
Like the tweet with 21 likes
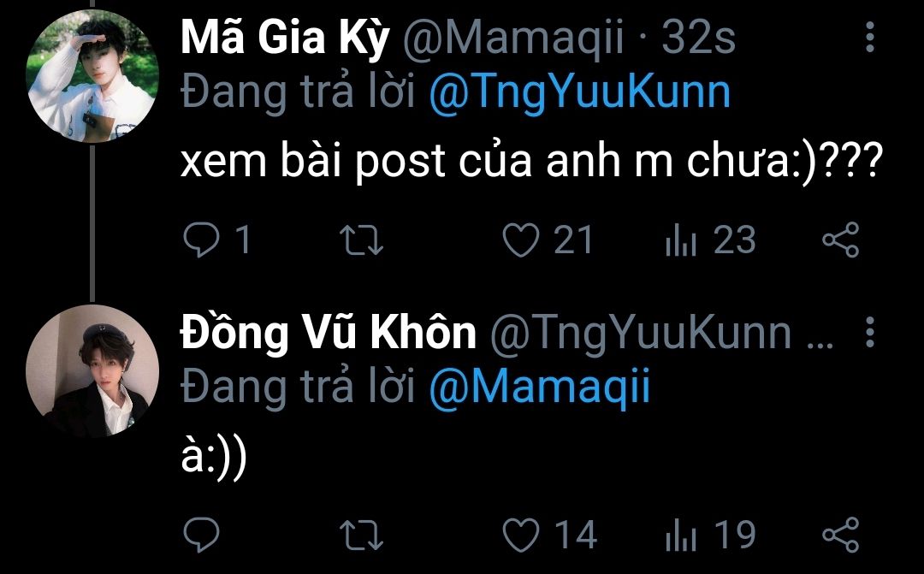point(519,240)
